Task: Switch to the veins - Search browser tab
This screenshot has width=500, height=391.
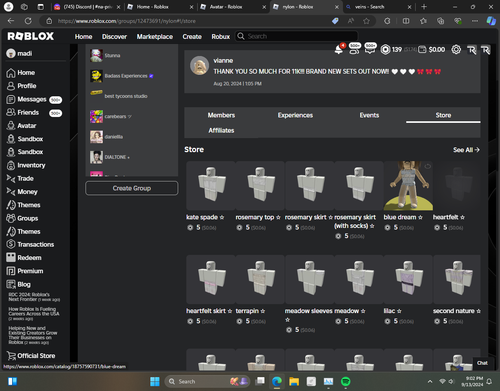Action: point(379,7)
